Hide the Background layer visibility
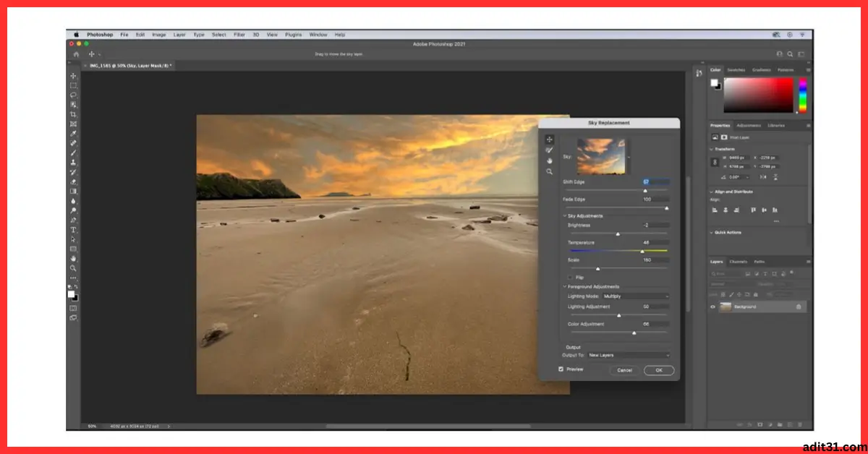Image resolution: width=868 pixels, height=454 pixels. [x=712, y=306]
